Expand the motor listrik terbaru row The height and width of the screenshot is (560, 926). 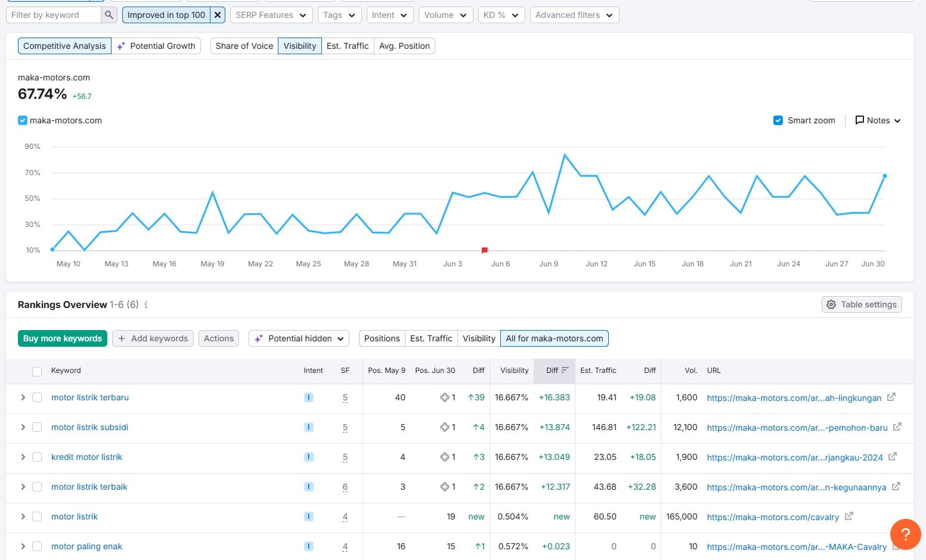(23, 397)
